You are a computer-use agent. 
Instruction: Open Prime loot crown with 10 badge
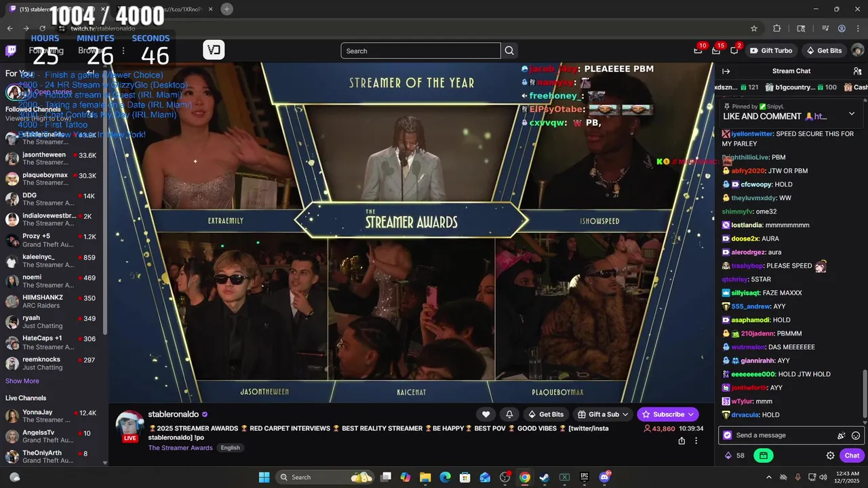point(698,51)
